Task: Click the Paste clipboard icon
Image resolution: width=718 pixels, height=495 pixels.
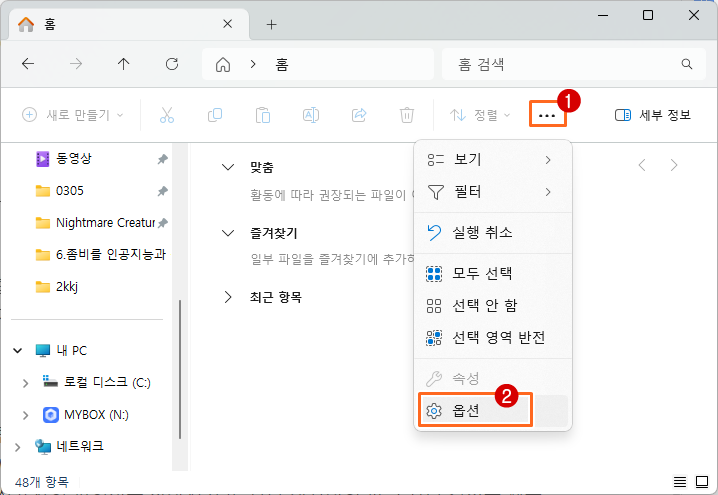Action: (263, 115)
